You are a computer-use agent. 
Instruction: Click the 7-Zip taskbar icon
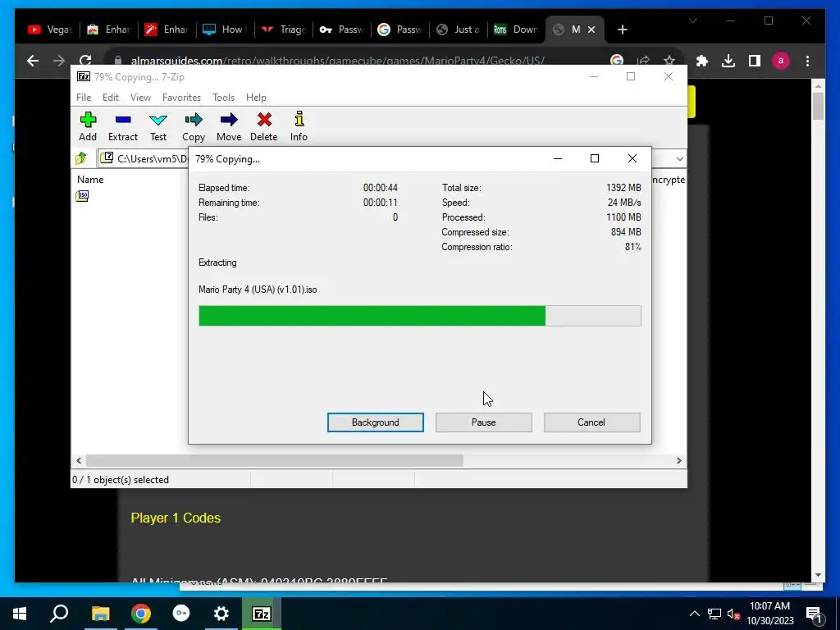262,614
